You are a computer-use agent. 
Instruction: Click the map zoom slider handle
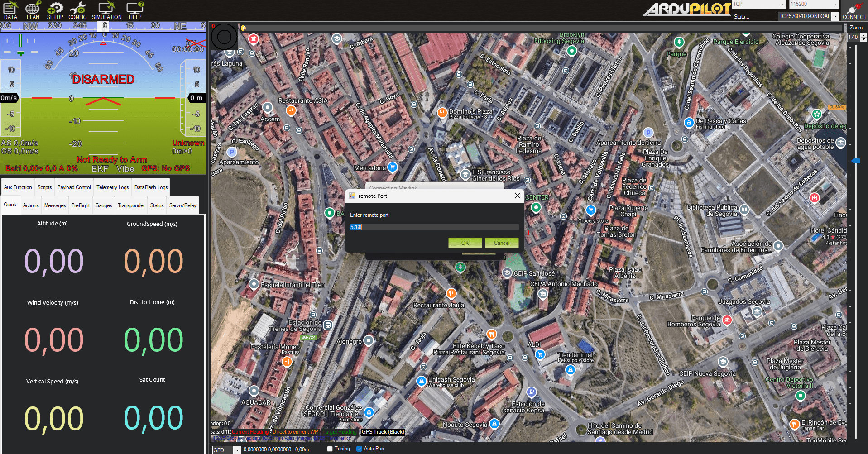855,161
